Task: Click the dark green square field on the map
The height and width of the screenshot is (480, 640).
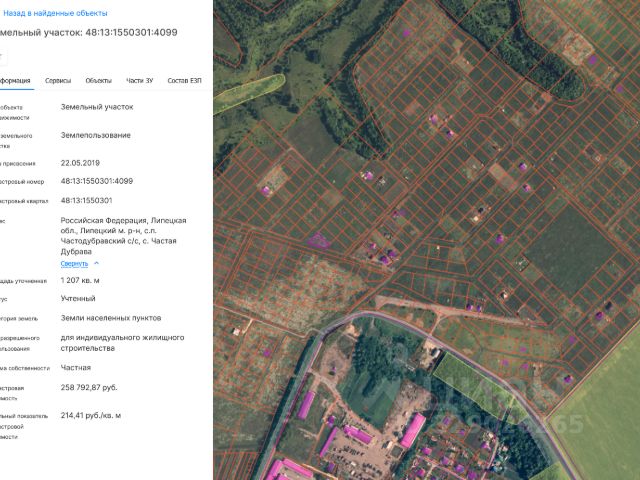Action: pos(569,251)
